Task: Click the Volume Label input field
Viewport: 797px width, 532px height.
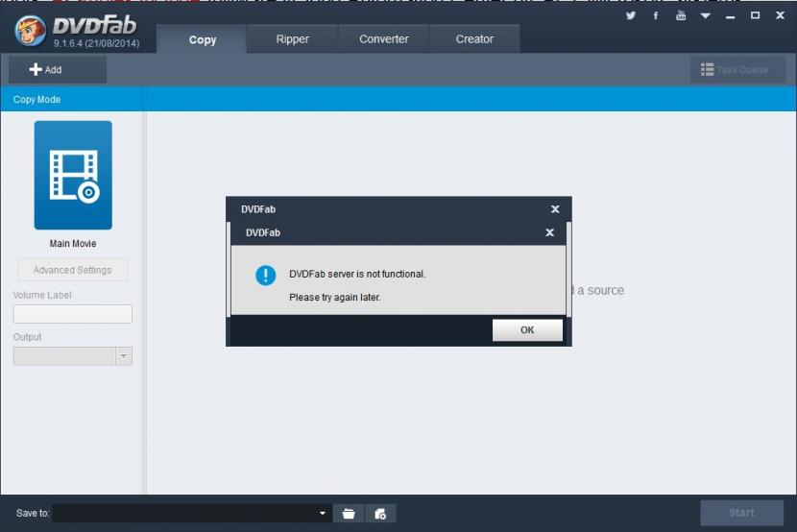Action: (x=73, y=314)
